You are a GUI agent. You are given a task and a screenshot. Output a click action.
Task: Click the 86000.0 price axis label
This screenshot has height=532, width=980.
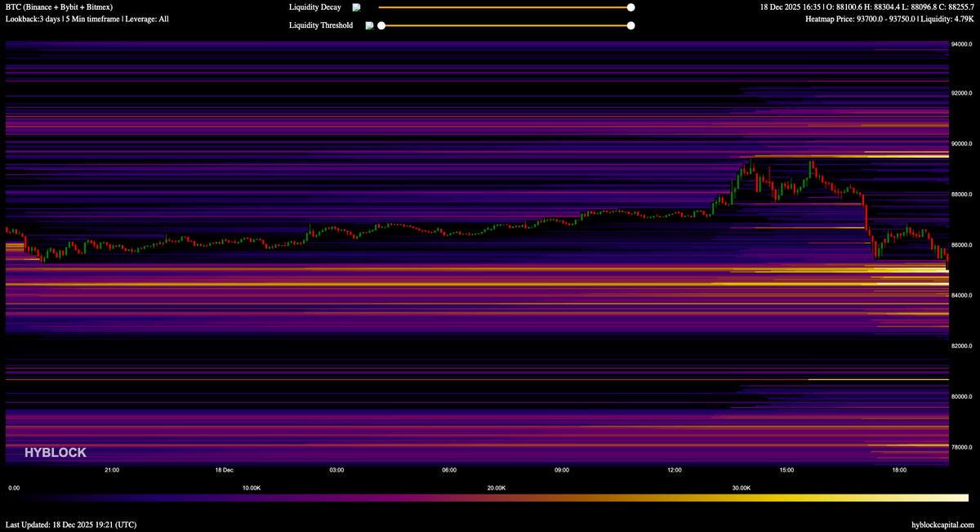click(x=961, y=245)
